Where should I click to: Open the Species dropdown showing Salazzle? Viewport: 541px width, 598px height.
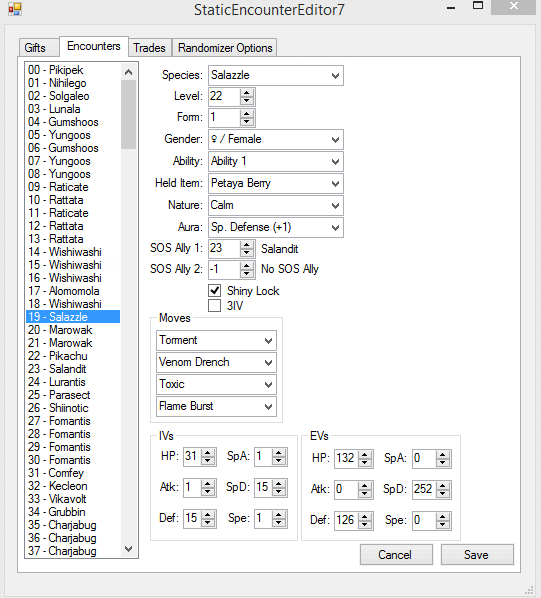pyautogui.click(x=276, y=75)
